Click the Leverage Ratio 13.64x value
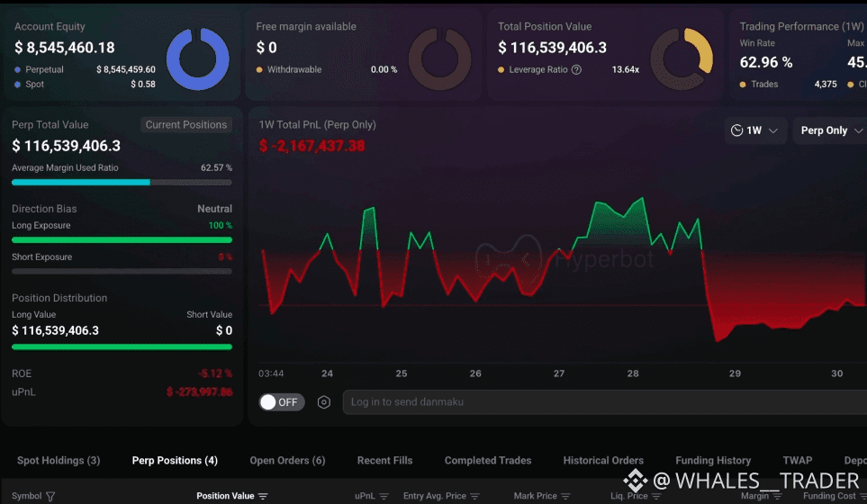The width and height of the screenshot is (867, 504). [x=626, y=69]
